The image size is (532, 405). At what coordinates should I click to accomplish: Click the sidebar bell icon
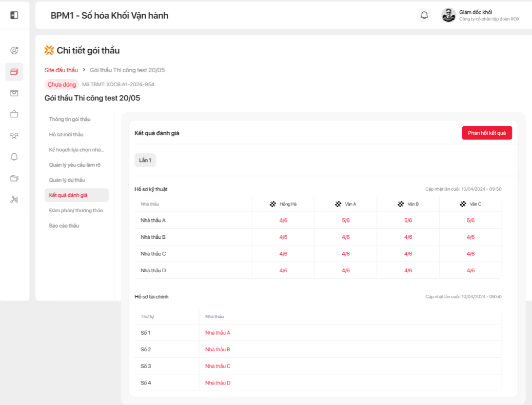coord(14,157)
